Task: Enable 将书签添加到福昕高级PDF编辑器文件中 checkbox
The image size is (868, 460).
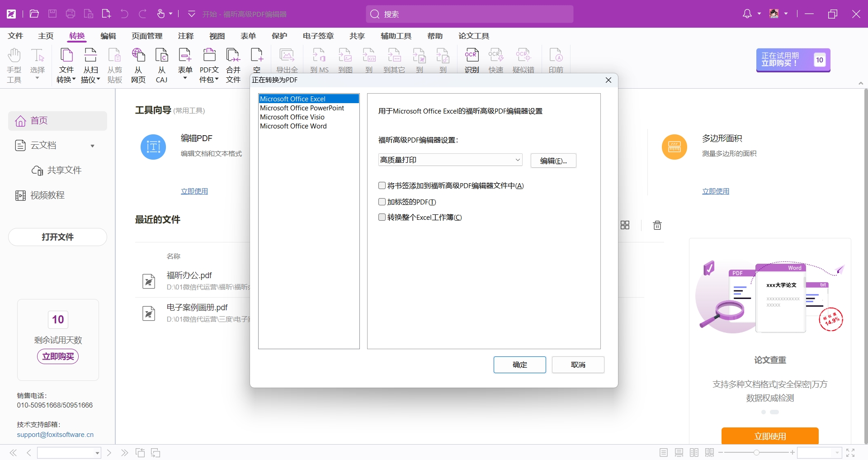Action: pyautogui.click(x=382, y=185)
